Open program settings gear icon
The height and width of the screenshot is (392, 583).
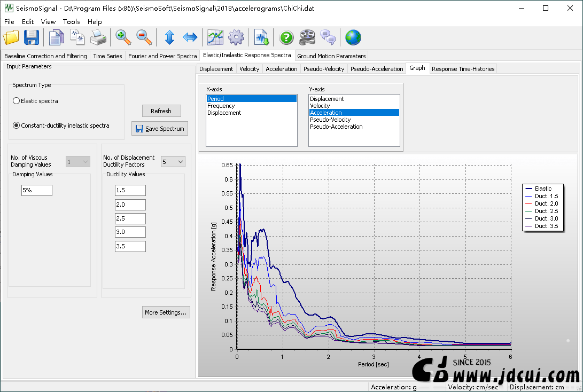click(236, 37)
